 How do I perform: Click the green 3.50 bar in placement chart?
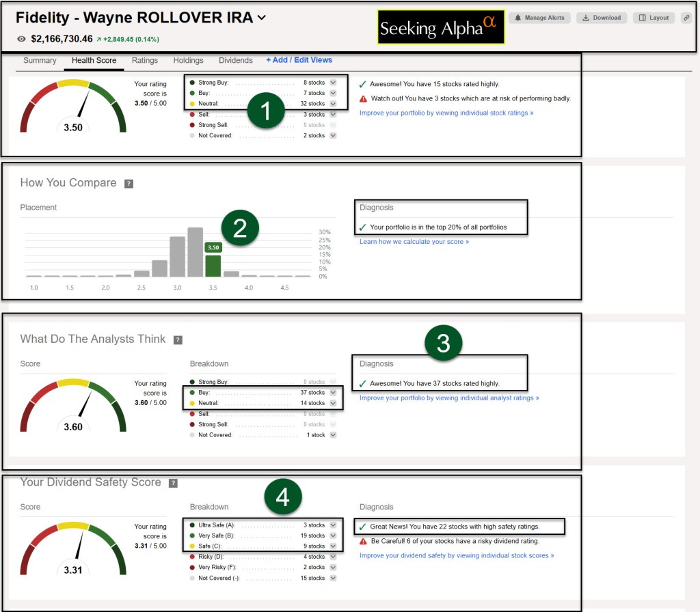(213, 265)
